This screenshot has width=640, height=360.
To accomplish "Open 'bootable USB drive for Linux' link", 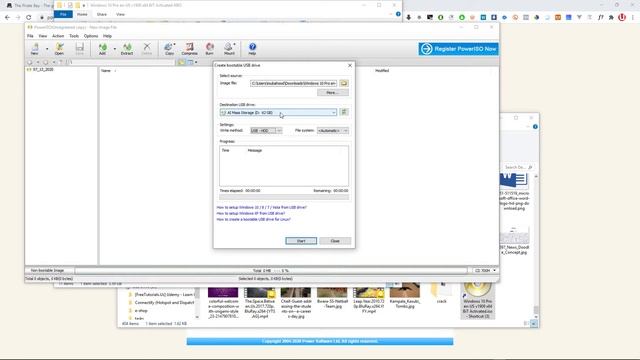I will 253,220.
